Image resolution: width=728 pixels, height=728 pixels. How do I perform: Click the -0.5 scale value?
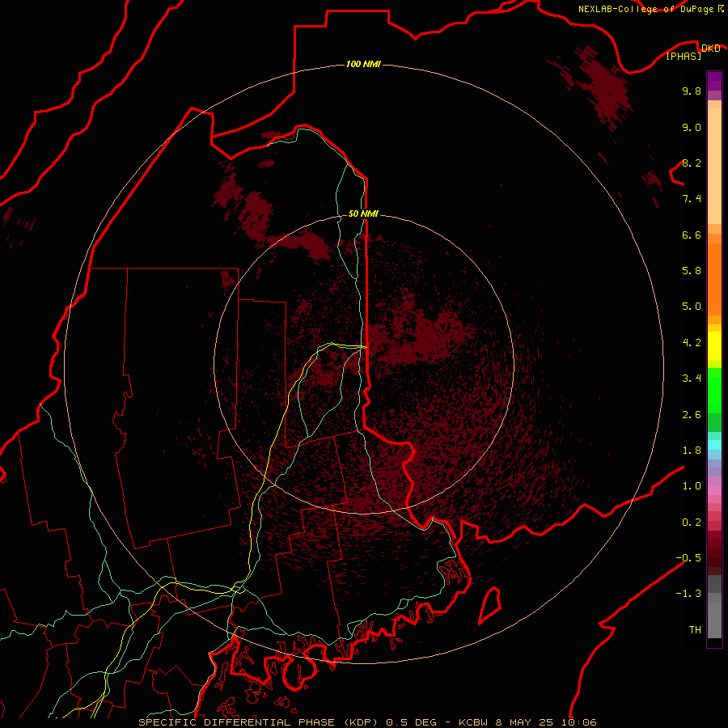pos(688,558)
